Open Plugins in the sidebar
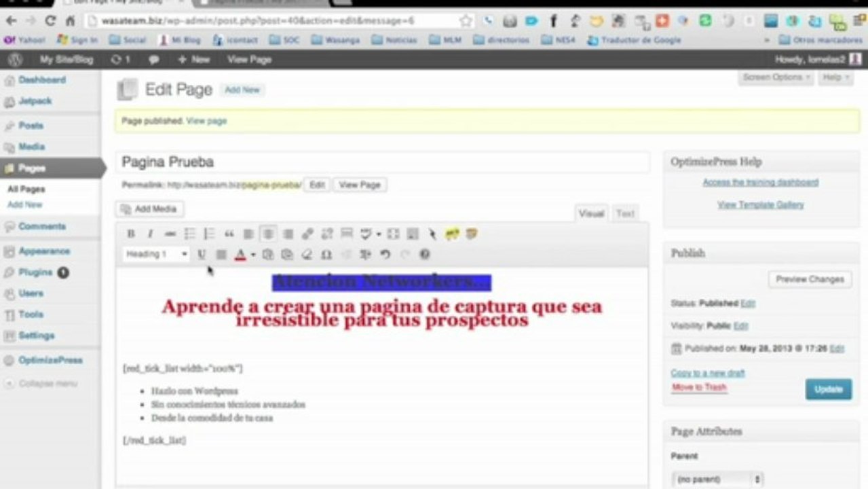Screen dimensions: 868x489 35,272
